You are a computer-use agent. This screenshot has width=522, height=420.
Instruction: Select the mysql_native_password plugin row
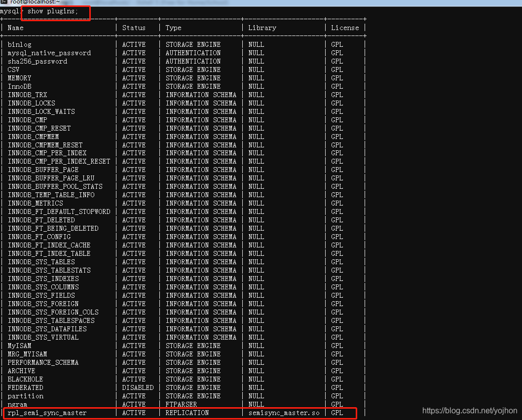pos(49,53)
